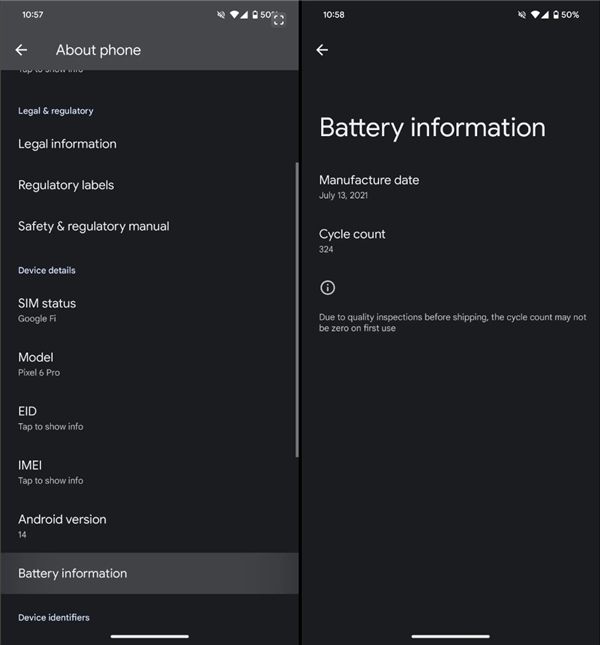Go back from the Battery information screen

tap(322, 50)
